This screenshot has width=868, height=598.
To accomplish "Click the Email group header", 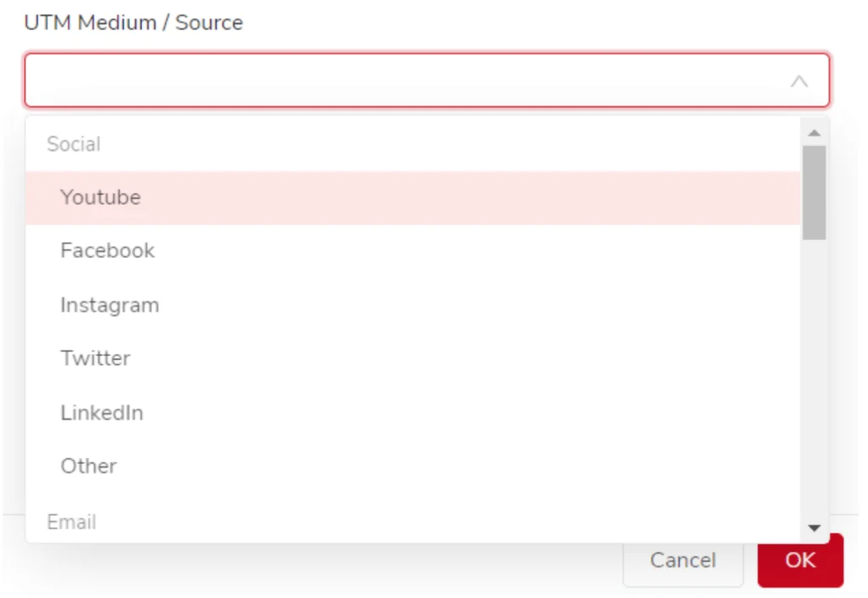I will pos(71,523).
